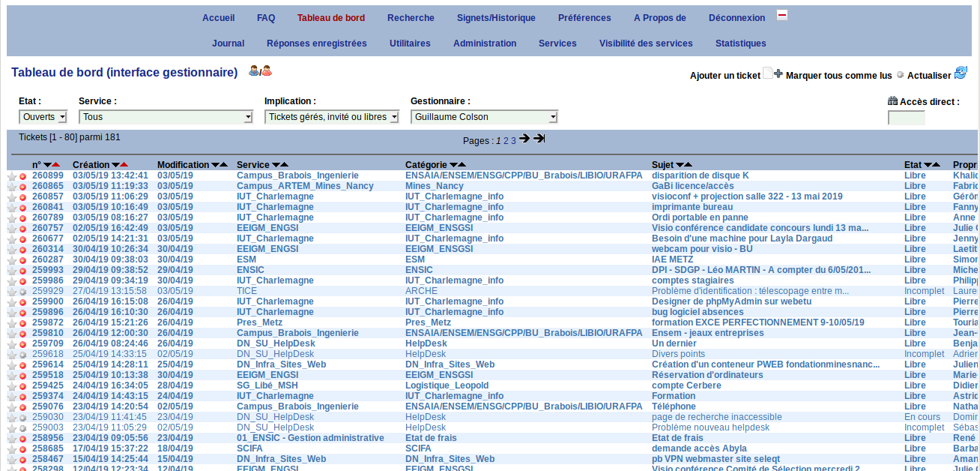Open the Etat dropdown showing Ouverts
980x471 pixels.
(x=43, y=117)
